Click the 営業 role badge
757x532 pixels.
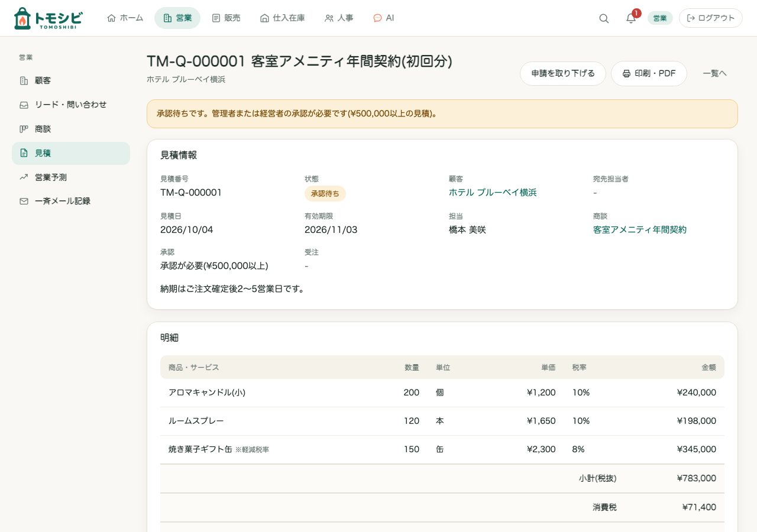click(x=660, y=18)
